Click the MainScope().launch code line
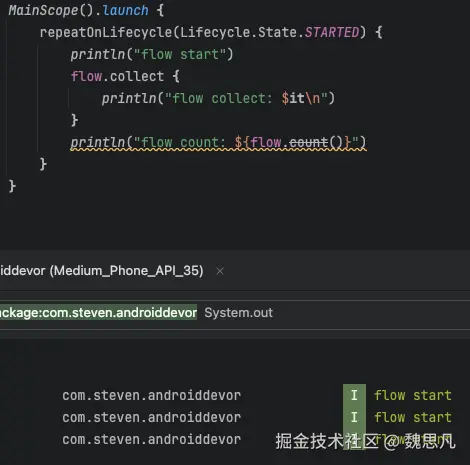 click(87, 10)
